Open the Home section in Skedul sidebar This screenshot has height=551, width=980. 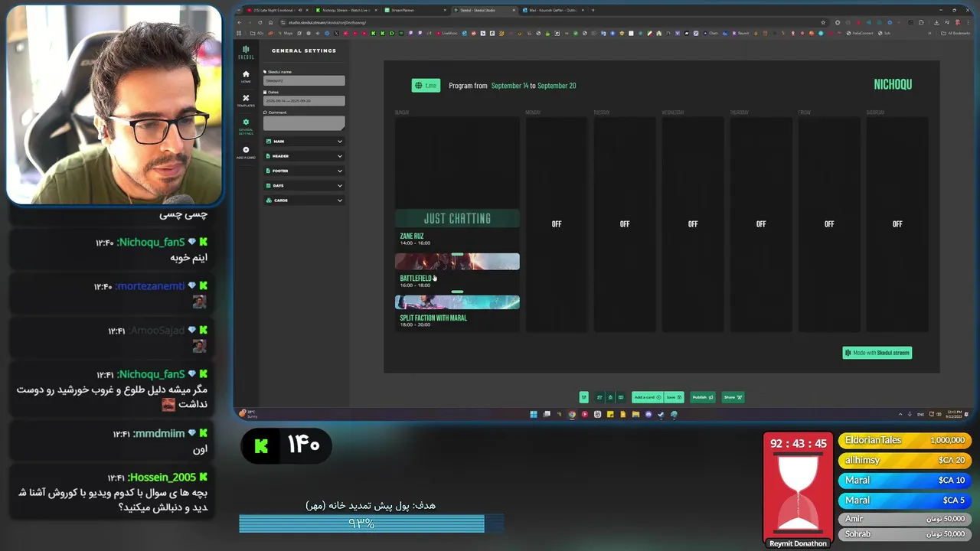[x=246, y=76]
